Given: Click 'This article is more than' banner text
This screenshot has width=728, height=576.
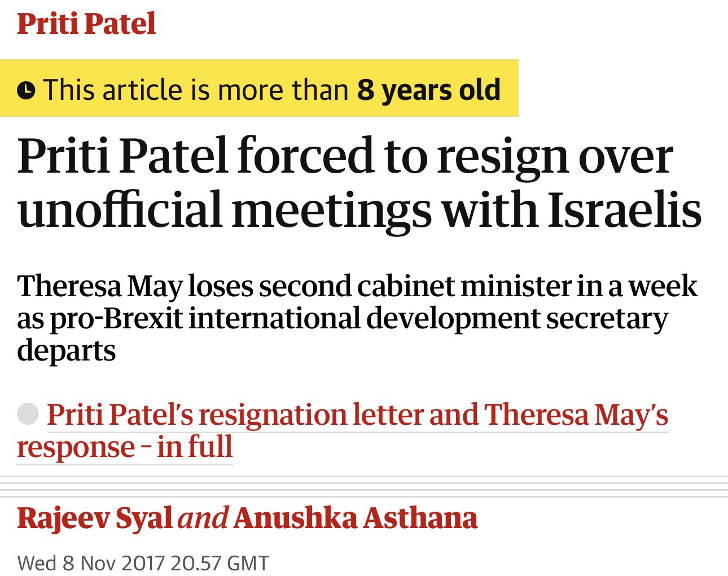Looking at the screenshot, I should 195,90.
